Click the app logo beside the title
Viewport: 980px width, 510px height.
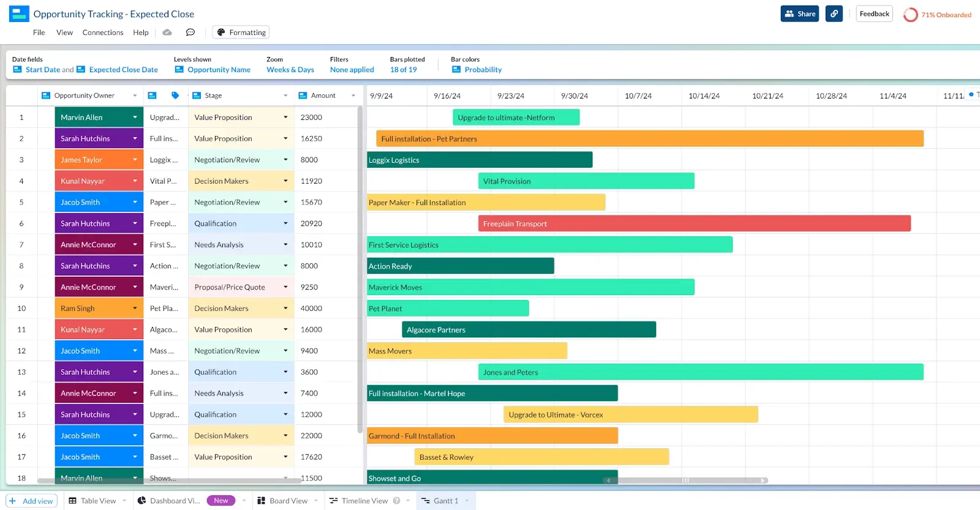pos(19,13)
